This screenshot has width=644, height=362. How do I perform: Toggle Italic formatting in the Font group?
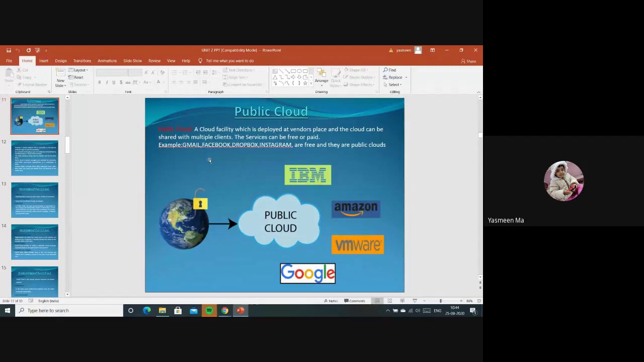tap(107, 82)
